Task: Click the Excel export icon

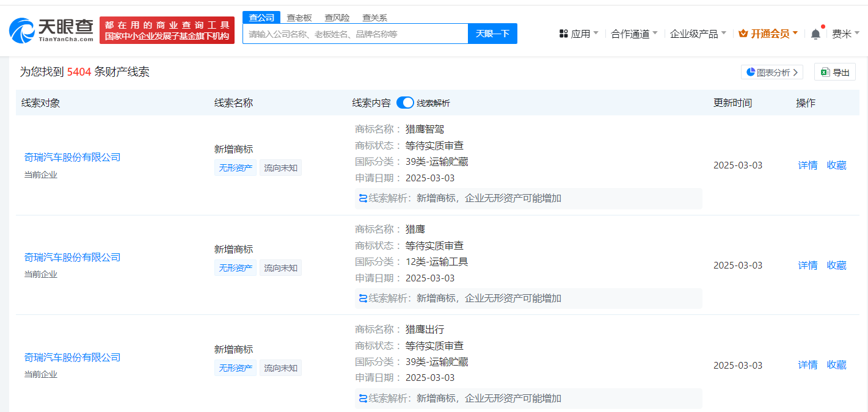Action: pos(825,72)
